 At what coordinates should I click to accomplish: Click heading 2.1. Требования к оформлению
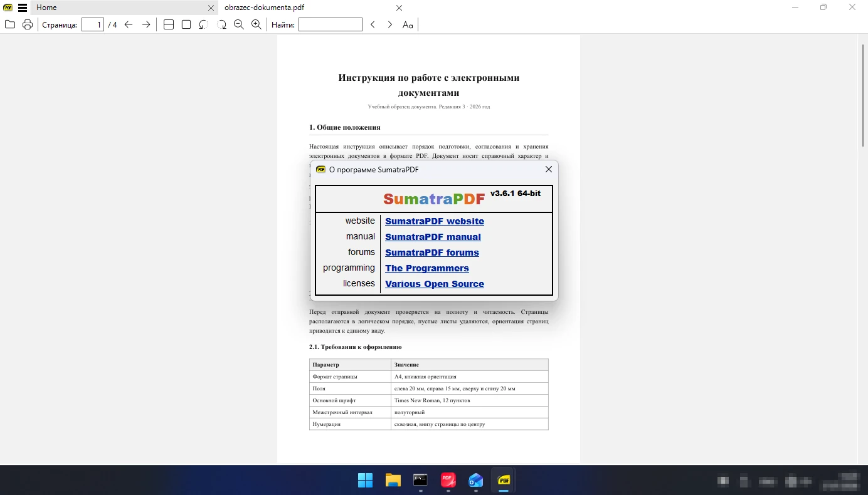click(356, 346)
